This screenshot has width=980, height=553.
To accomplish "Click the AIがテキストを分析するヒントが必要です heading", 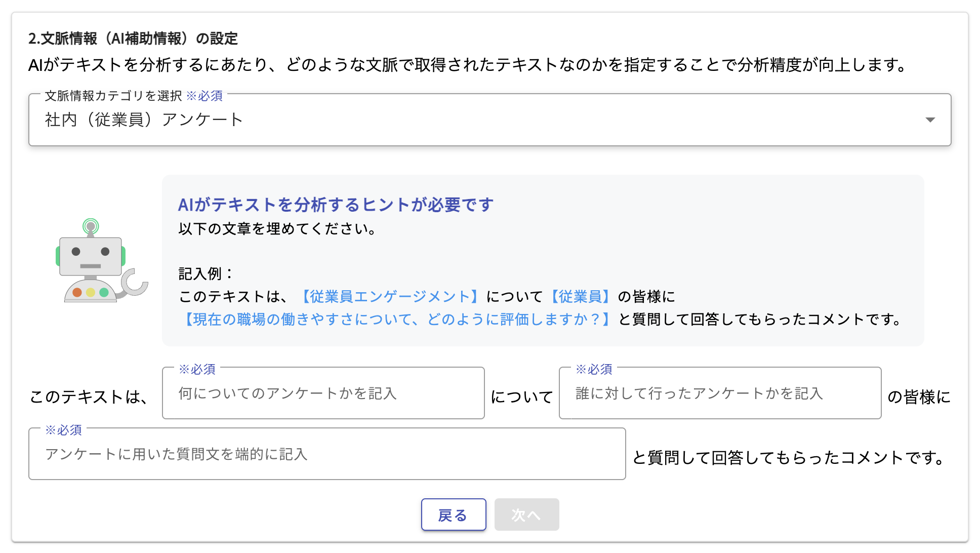I will [336, 205].
